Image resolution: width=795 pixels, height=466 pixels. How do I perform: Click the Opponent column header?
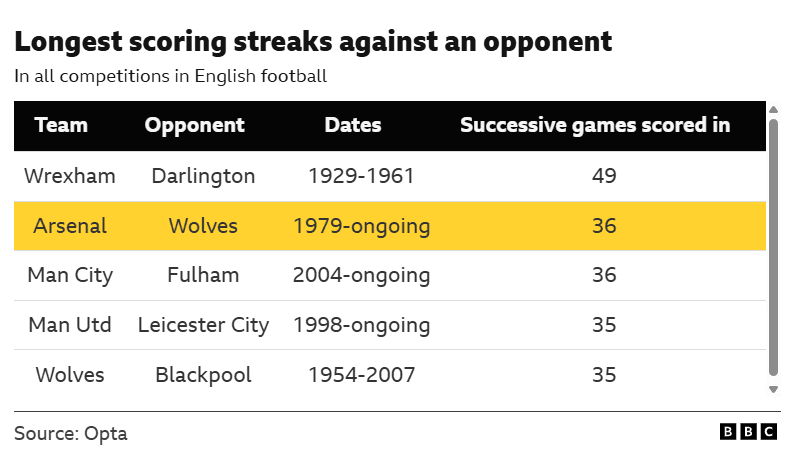(194, 125)
